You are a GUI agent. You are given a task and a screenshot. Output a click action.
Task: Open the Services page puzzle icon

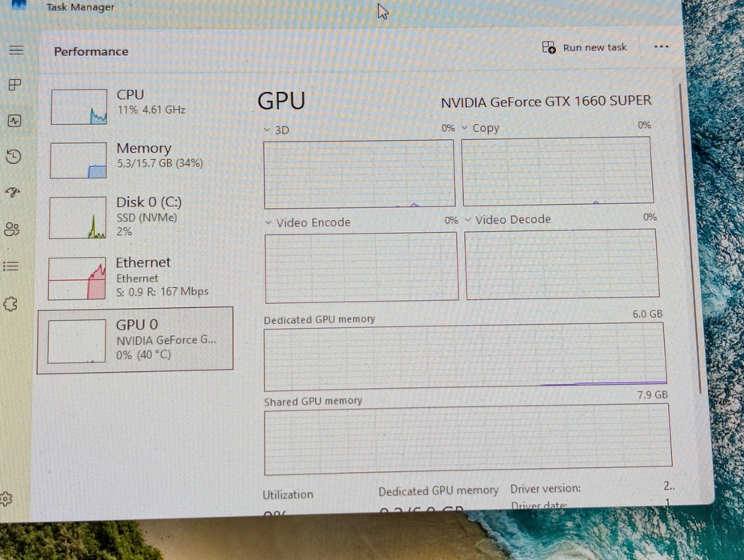(10, 304)
